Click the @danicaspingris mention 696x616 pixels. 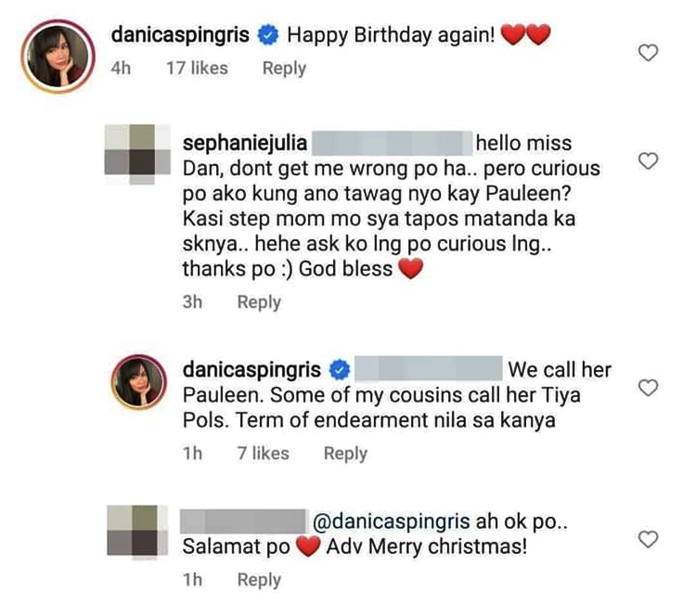pos(391,522)
